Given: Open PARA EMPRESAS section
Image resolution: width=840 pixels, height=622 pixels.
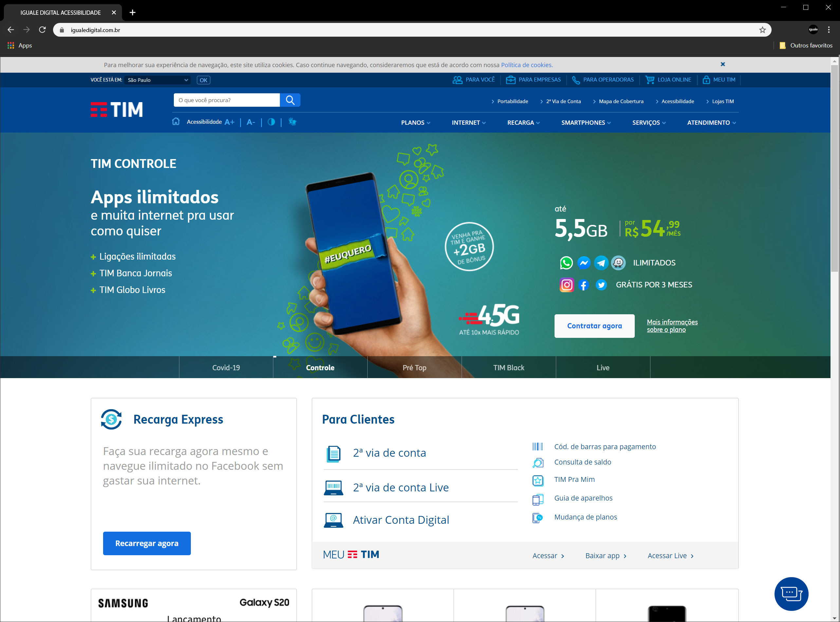Looking at the screenshot, I should 533,80.
